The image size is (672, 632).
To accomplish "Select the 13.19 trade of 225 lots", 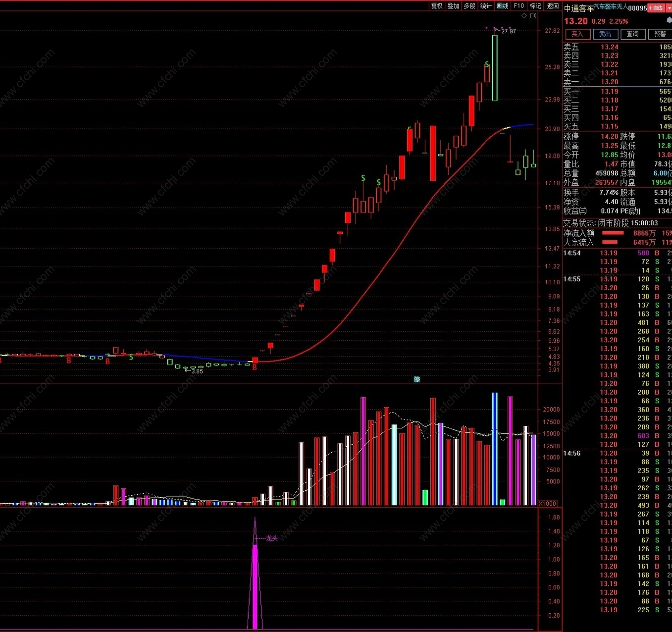I will pyautogui.click(x=618, y=610).
